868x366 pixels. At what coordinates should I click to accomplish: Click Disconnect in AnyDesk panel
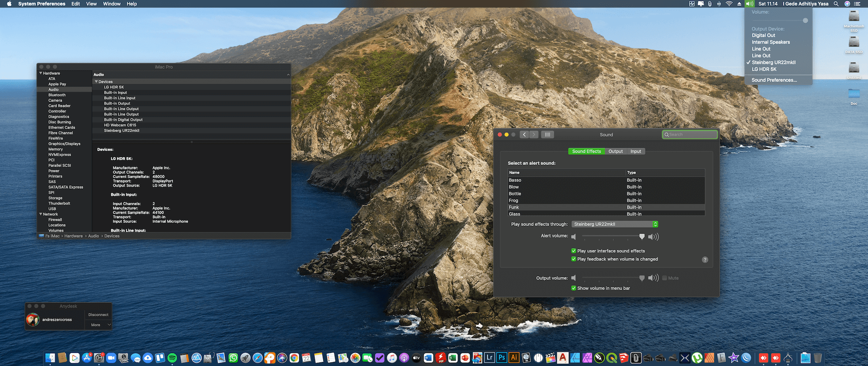tap(98, 314)
